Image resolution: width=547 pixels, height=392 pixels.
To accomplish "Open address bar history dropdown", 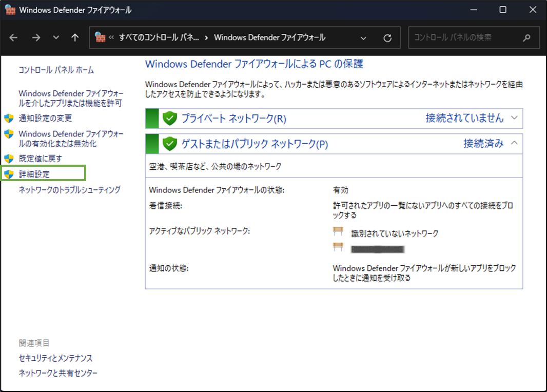I will coord(363,38).
